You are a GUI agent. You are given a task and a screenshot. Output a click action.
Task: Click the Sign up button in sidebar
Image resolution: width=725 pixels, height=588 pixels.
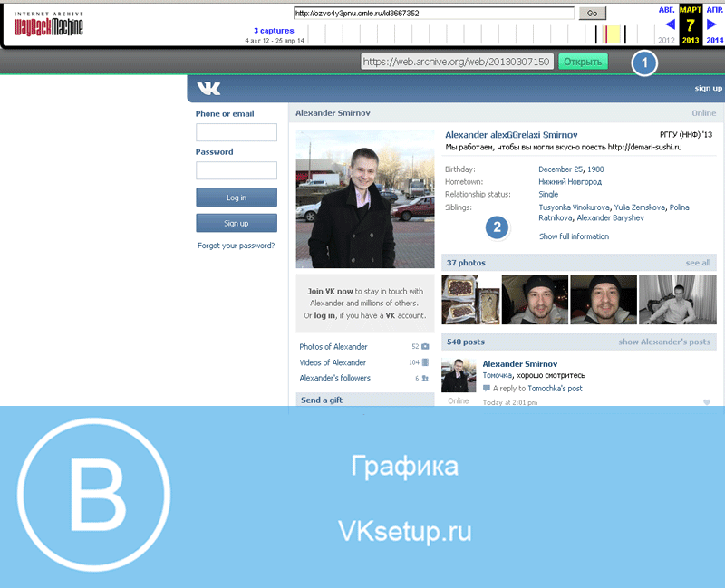point(237,223)
